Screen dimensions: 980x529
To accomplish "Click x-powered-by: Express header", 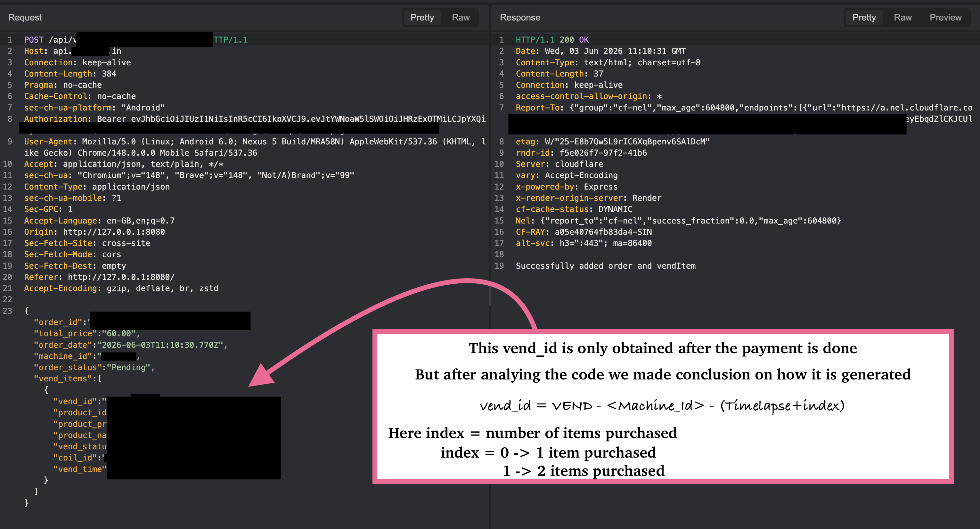I will click(x=567, y=187).
